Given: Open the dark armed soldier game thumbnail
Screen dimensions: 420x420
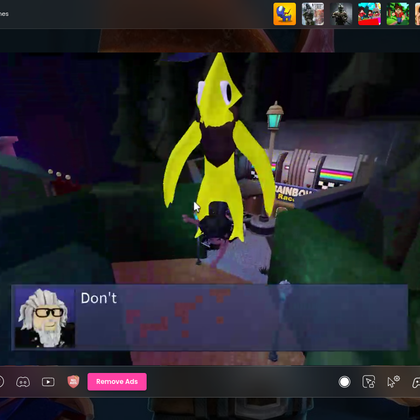Looking at the screenshot, I should tap(341, 14).
